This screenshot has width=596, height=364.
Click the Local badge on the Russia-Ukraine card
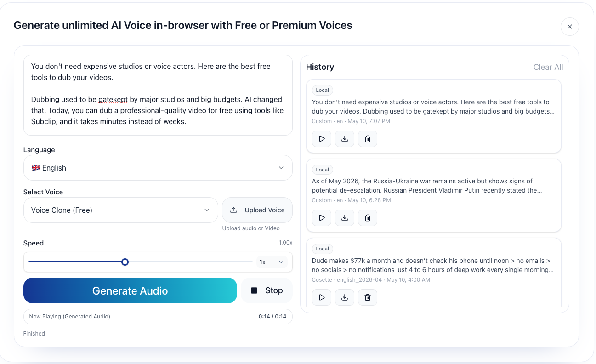pos(323,170)
